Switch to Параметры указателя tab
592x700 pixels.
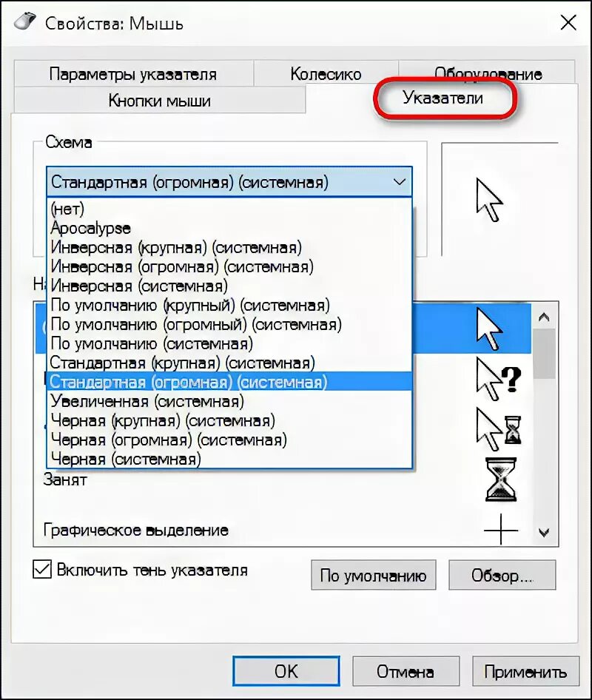(133, 74)
